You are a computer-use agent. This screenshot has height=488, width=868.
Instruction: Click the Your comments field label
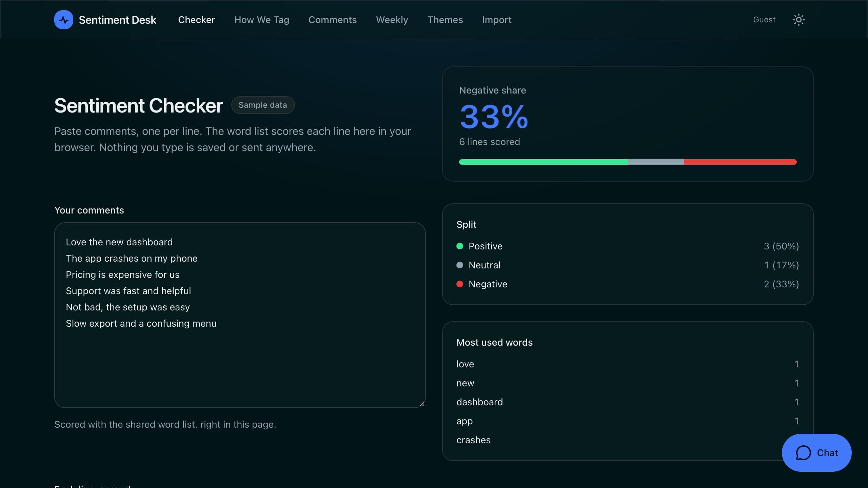click(89, 210)
